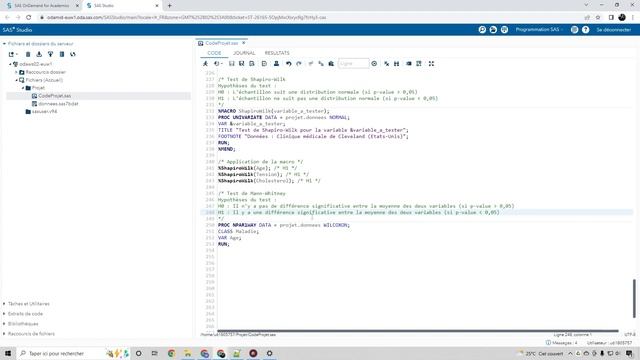The height and width of the screenshot is (360, 640).
Task: Click the code editor vertical scrollbar thumb
Action: (x=634, y=298)
